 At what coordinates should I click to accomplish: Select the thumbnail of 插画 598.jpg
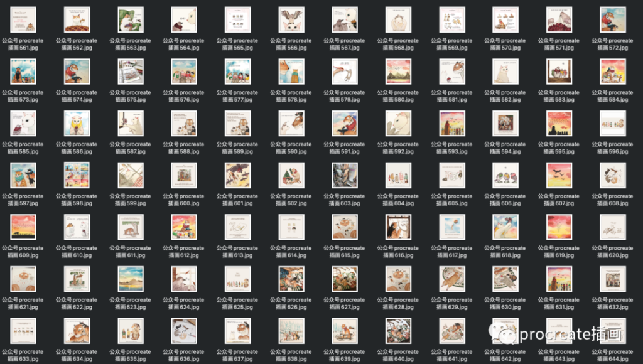[77, 175]
